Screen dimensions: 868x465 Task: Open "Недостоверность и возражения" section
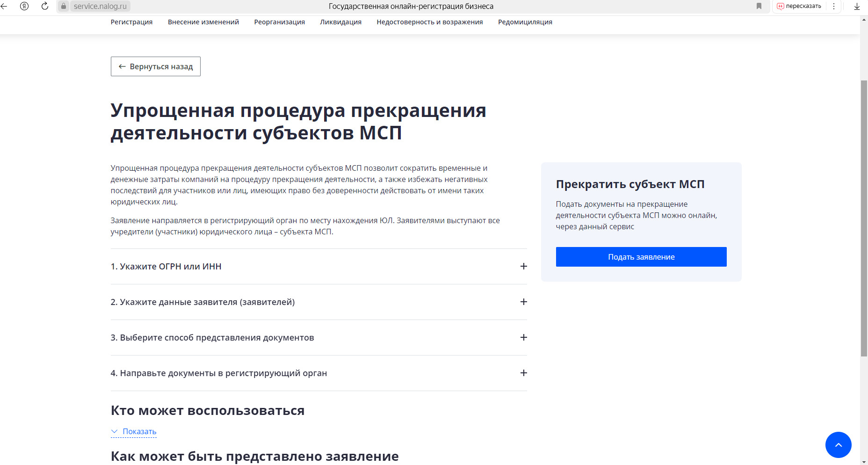coord(429,22)
